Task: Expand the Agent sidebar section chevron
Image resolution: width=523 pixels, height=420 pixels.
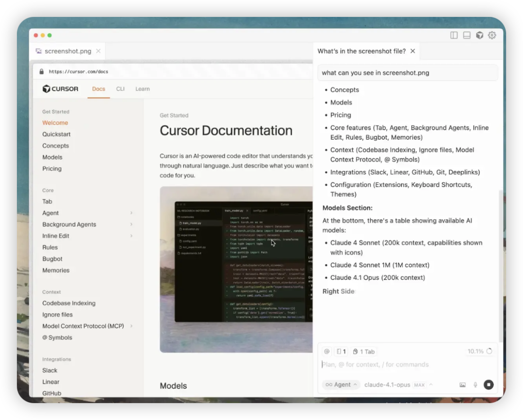Action: [x=131, y=213]
